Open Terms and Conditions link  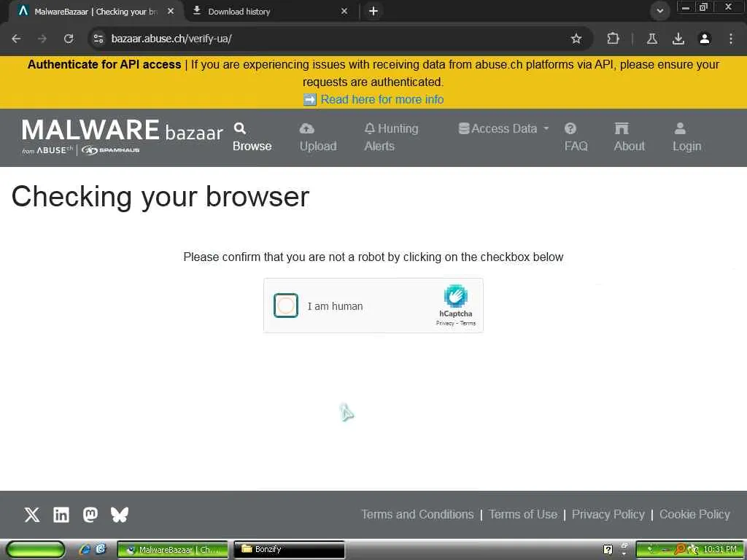417,514
